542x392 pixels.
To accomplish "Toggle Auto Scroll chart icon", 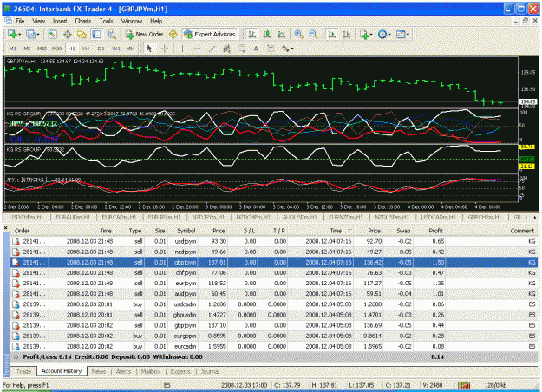I will coord(331,34).
